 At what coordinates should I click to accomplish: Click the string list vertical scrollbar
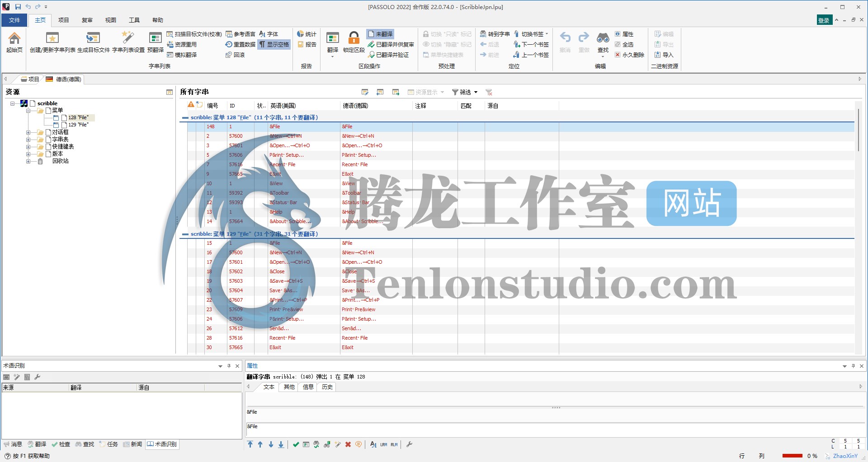pos(858,129)
